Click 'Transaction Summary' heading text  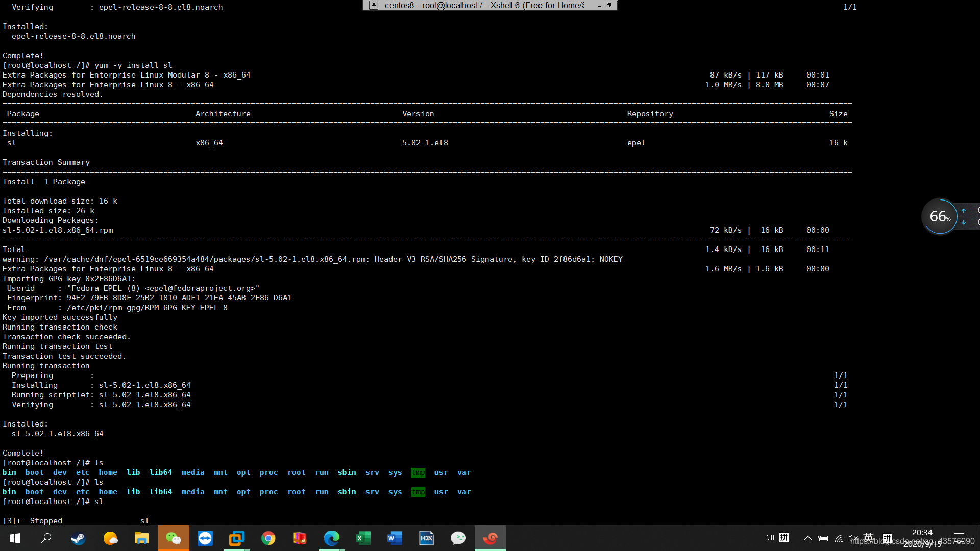click(46, 162)
